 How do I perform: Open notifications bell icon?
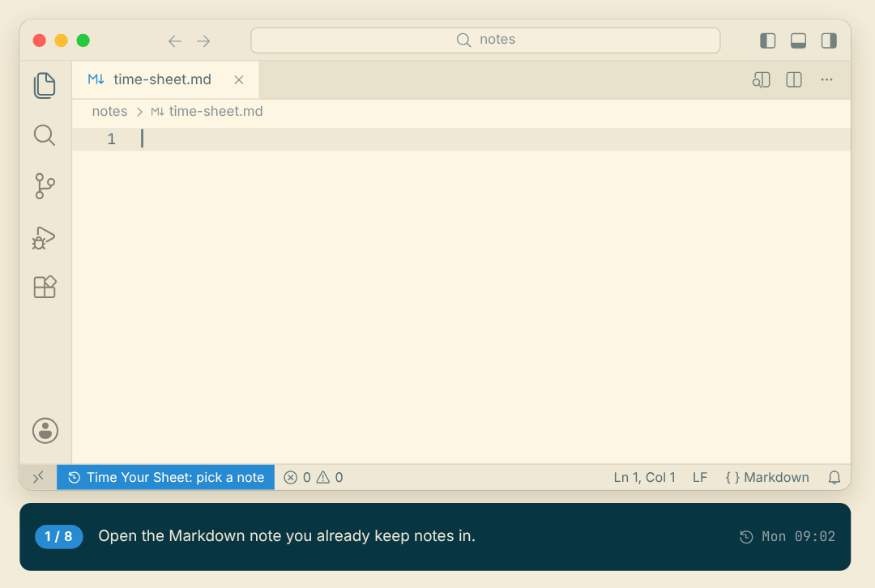(834, 478)
